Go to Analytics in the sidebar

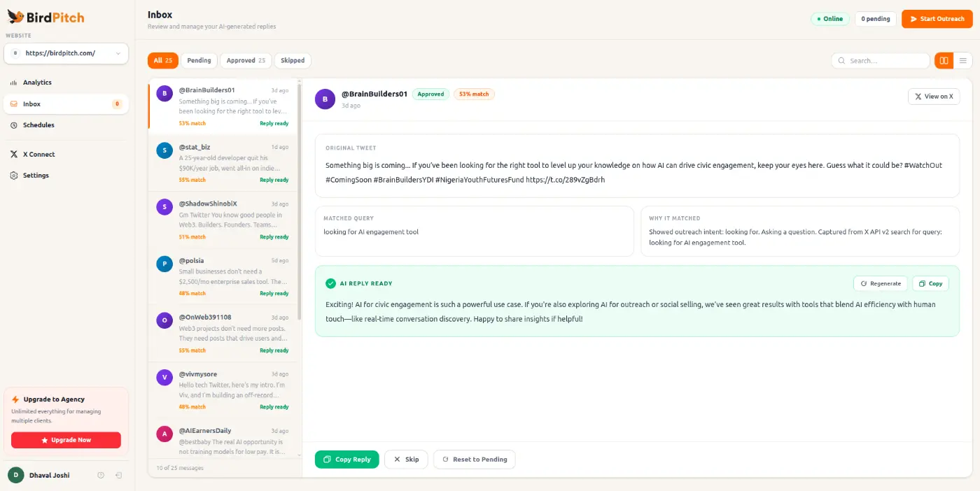pyautogui.click(x=66, y=83)
